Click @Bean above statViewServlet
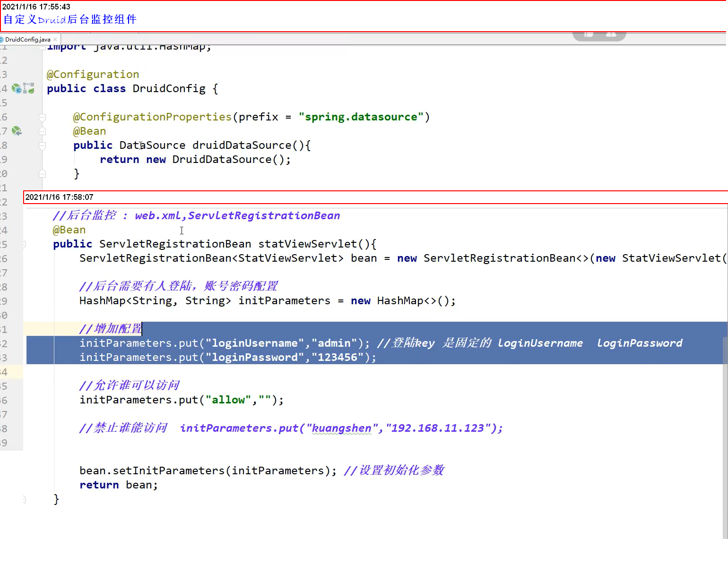This screenshot has height=573, width=728. click(69, 230)
